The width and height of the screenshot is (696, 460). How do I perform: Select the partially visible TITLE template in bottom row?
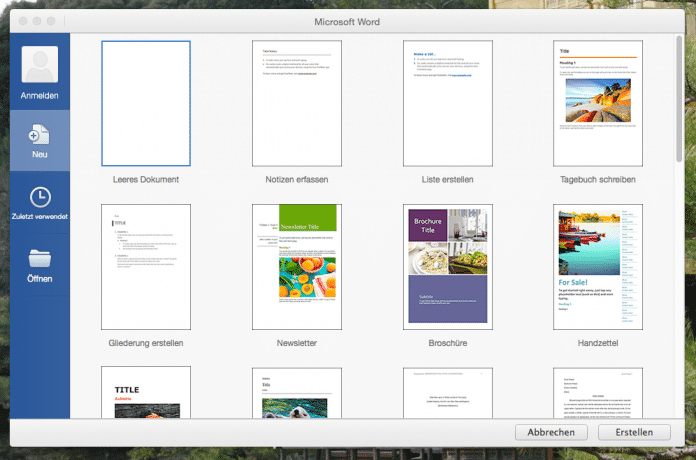click(145, 393)
